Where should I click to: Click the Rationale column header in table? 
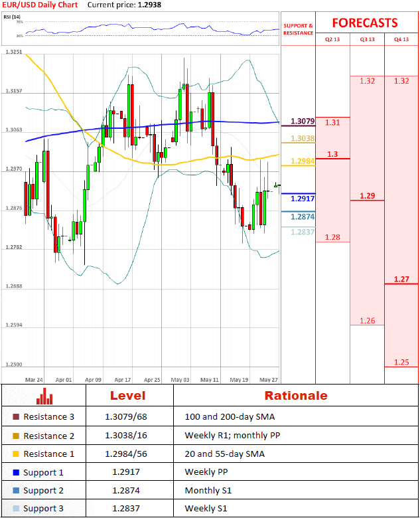pos(295,396)
